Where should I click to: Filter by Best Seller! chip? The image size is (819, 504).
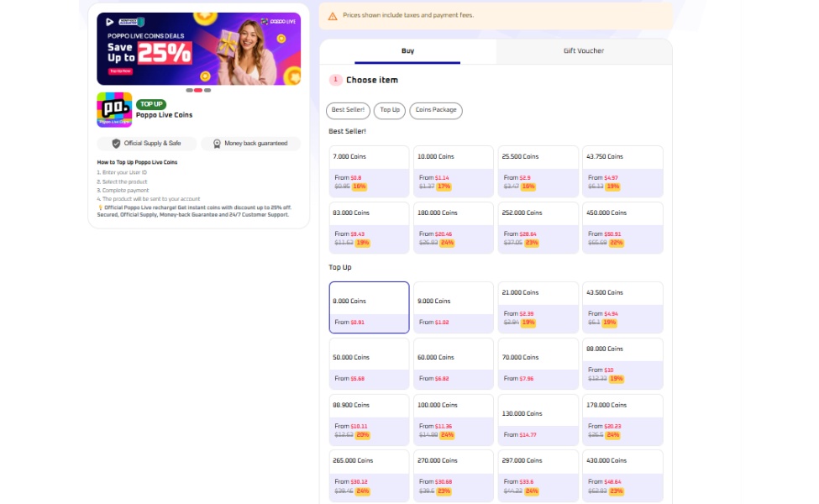(348, 110)
